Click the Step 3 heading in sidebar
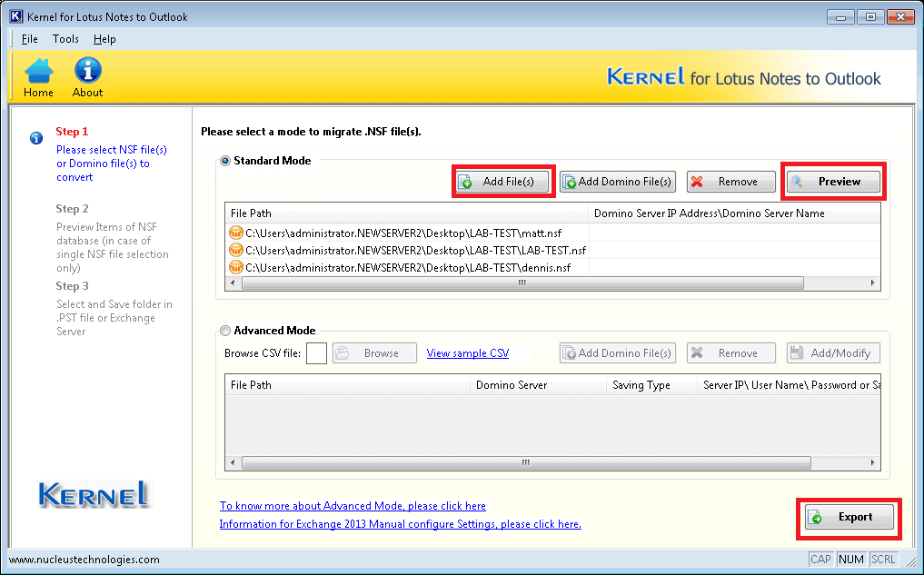 tap(72, 286)
